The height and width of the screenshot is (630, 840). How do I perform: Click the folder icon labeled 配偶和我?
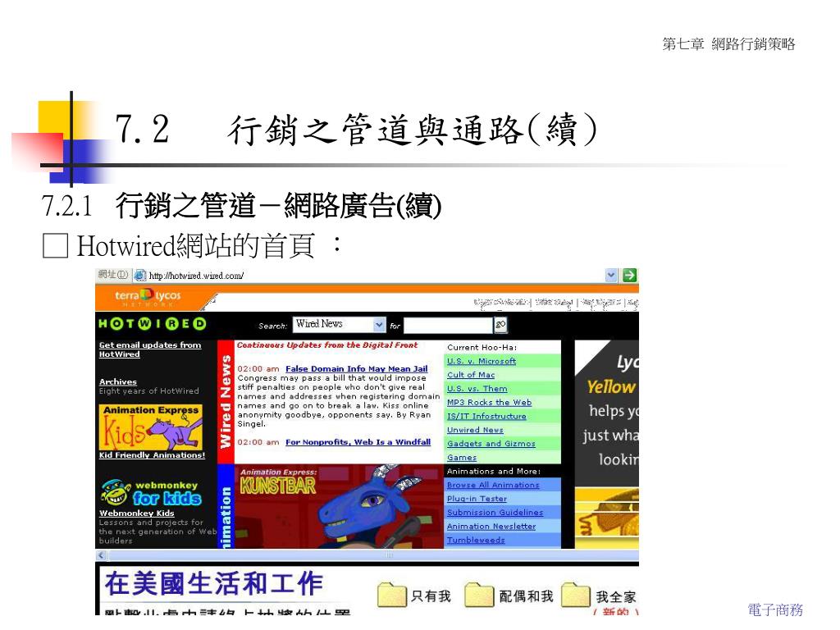click(479, 595)
